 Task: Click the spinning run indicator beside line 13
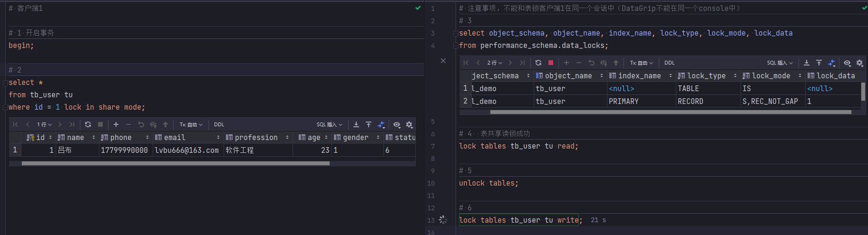click(443, 220)
